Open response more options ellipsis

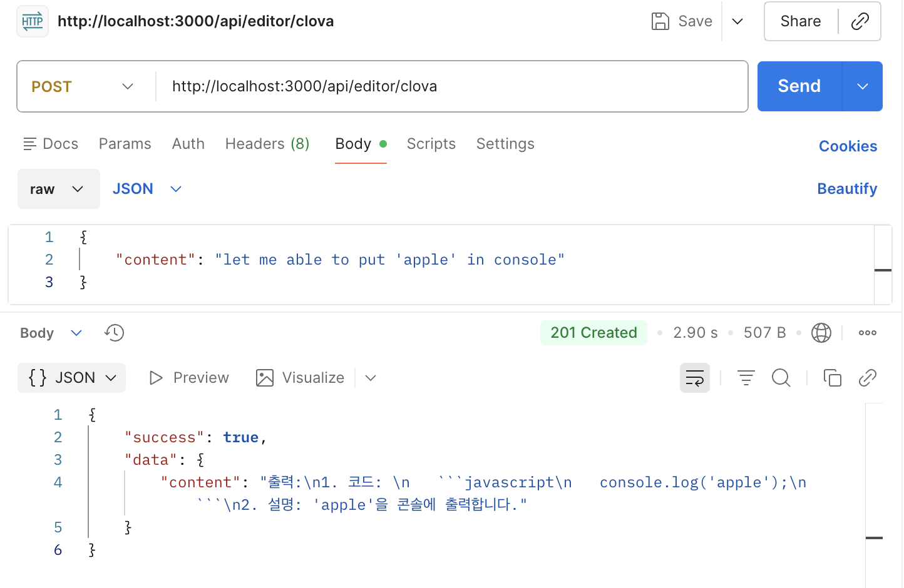[867, 333]
